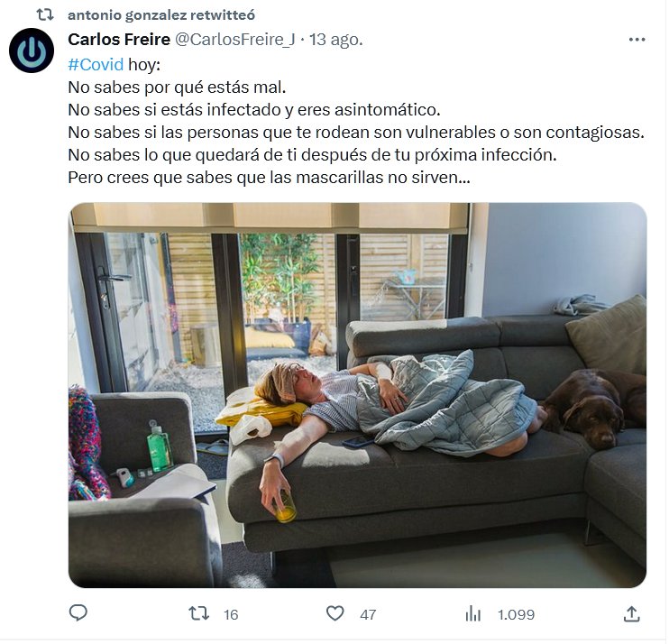Open the #Covid hashtag

tap(96, 65)
